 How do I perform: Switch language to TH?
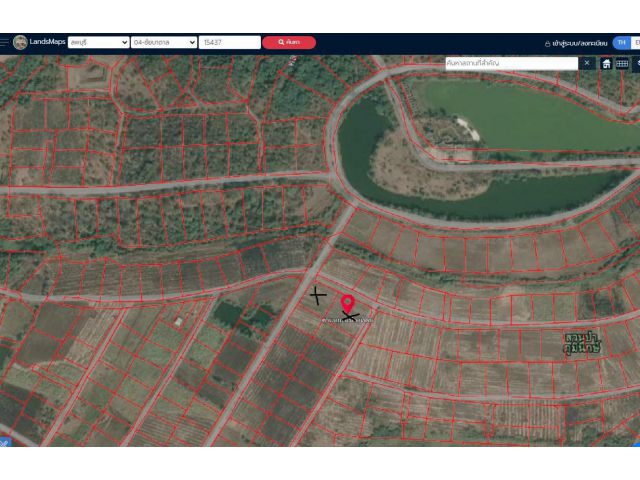(622, 42)
